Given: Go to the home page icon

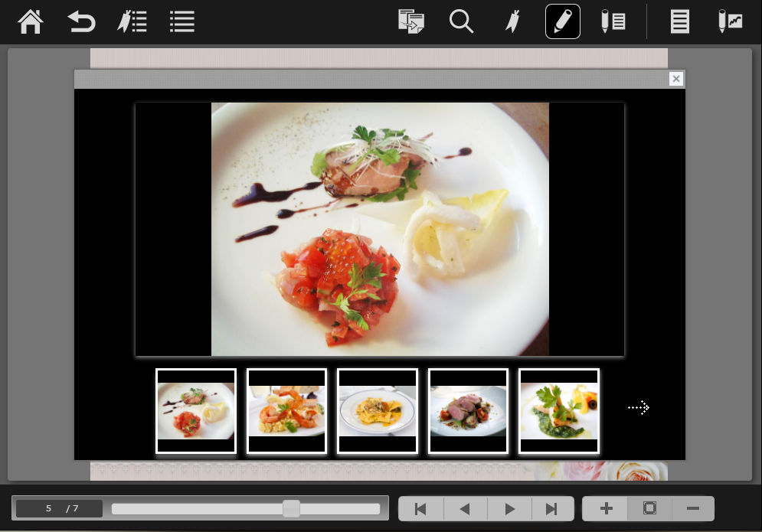Looking at the screenshot, I should tap(31, 21).
